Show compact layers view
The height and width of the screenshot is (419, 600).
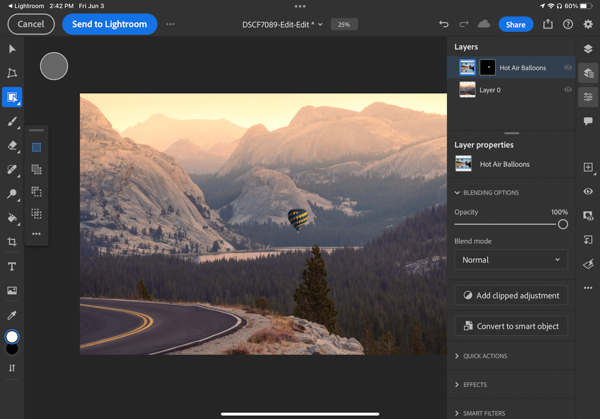tap(588, 49)
